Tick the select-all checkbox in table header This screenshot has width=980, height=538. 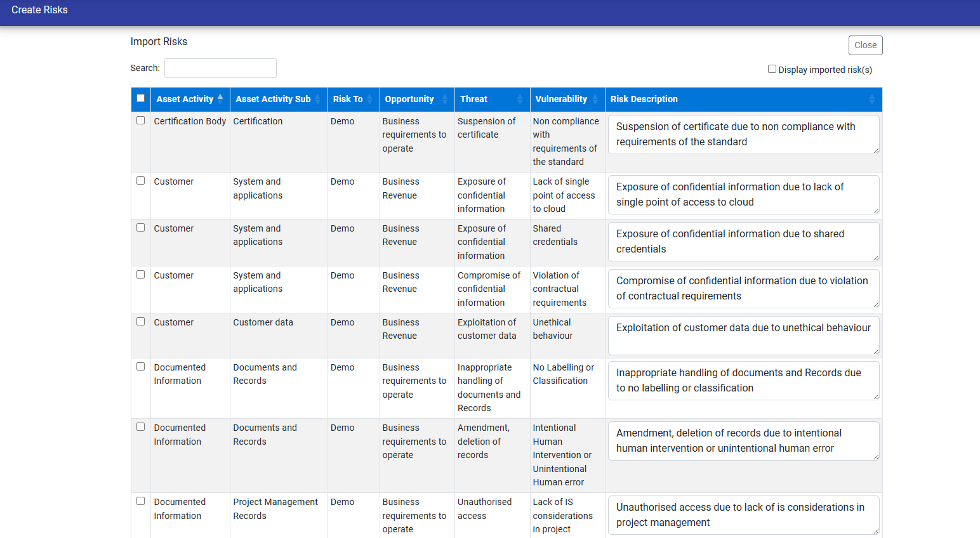tap(141, 98)
